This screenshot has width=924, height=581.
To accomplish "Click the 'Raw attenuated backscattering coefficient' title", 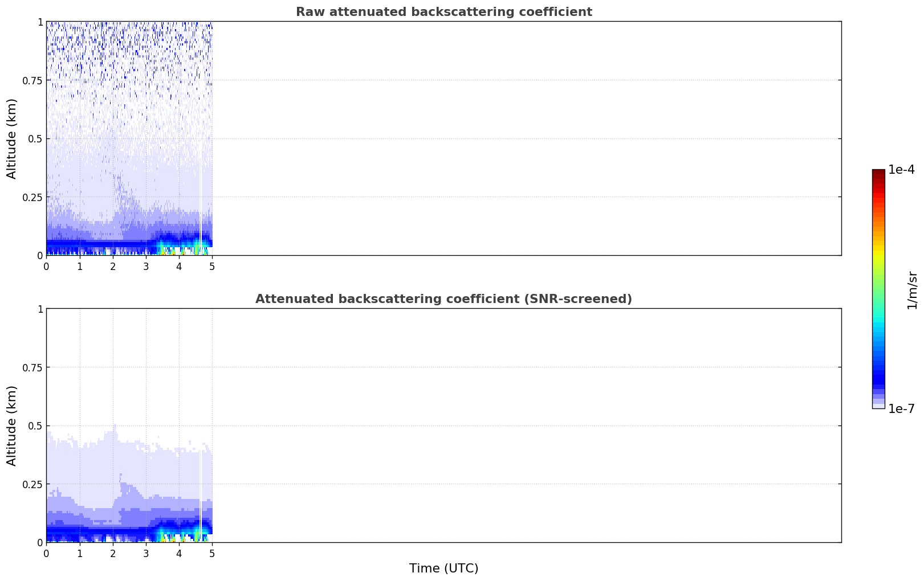I will point(443,12).
